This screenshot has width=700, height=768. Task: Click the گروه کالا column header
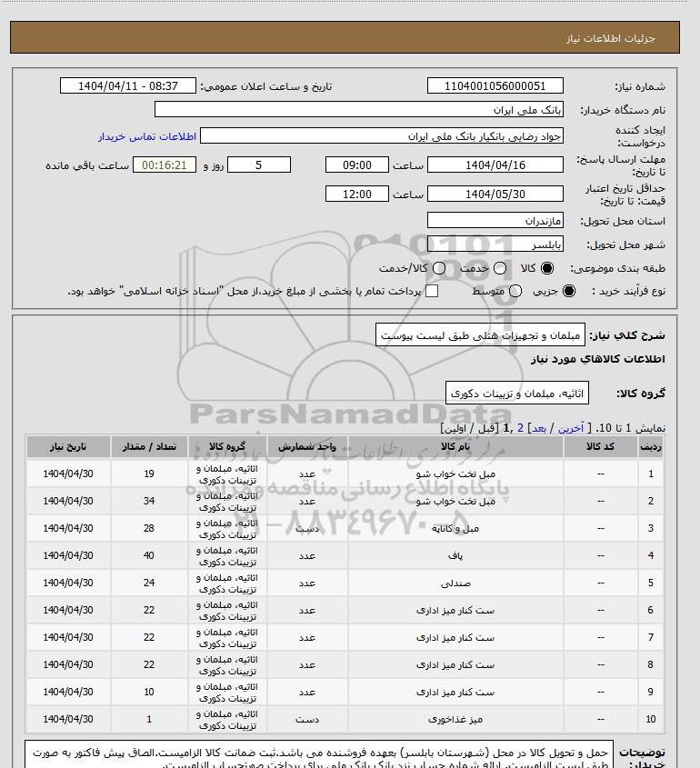[x=227, y=446]
